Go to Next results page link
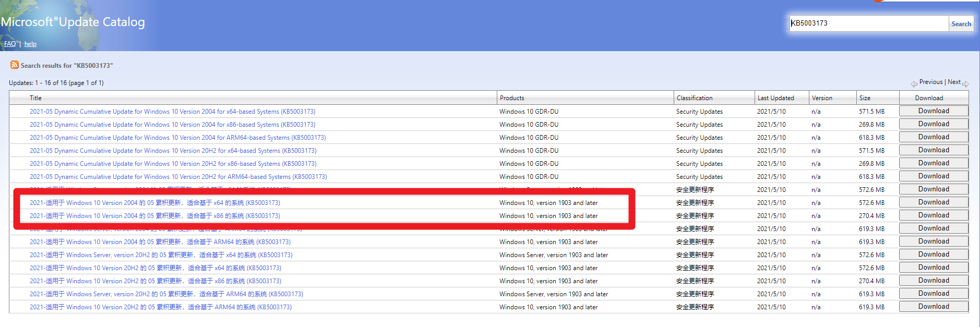Viewport: 980px width, 327px height. coord(954,82)
